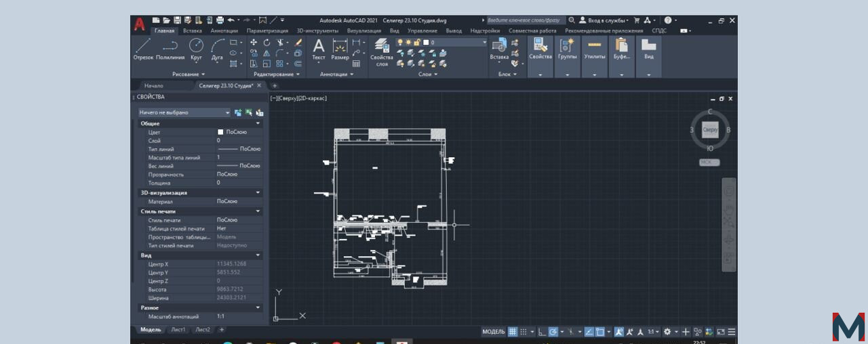Open the Параметризация ribbon tab
This screenshot has width=868, height=344.
point(267,30)
